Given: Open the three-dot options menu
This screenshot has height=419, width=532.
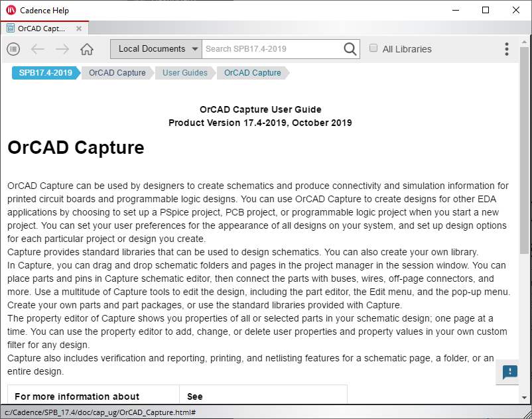Looking at the screenshot, I should 507,49.
